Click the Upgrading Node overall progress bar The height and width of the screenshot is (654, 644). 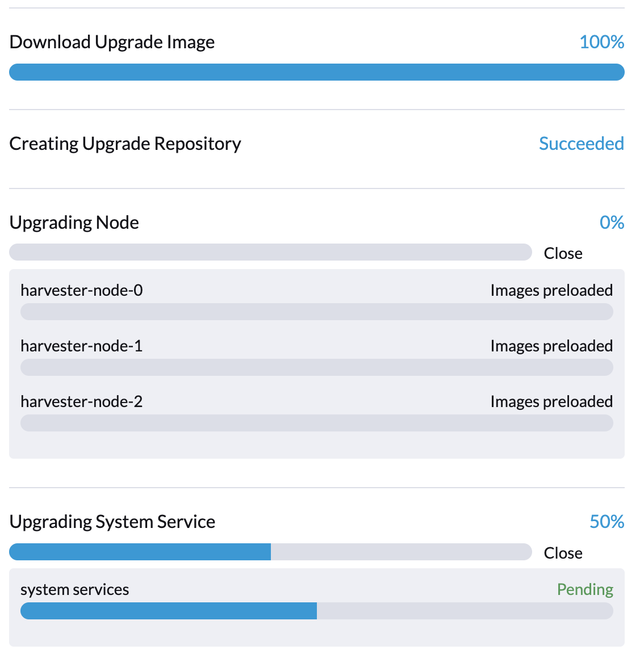click(270, 252)
